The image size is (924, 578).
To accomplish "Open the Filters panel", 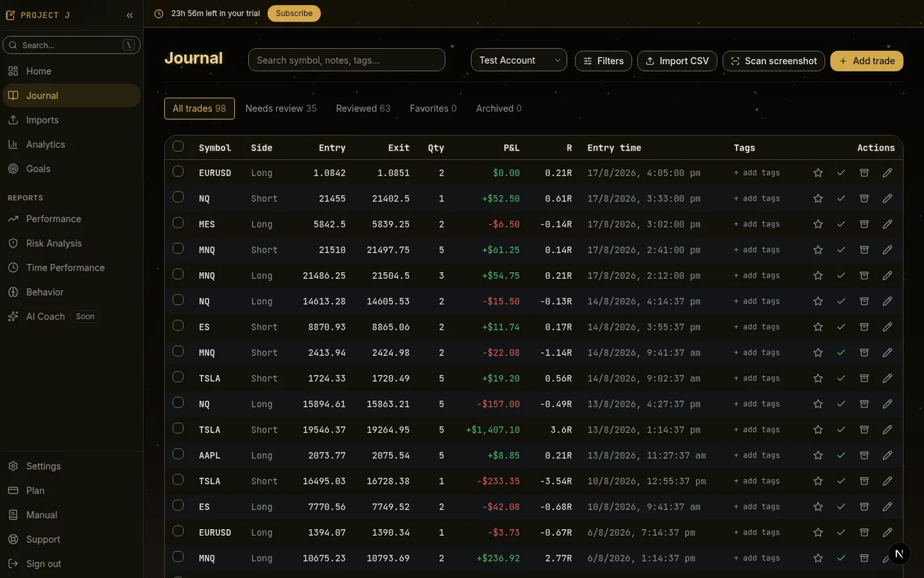I will (x=603, y=61).
